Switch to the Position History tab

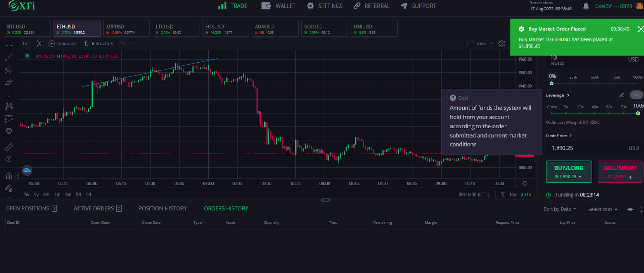[x=163, y=208]
